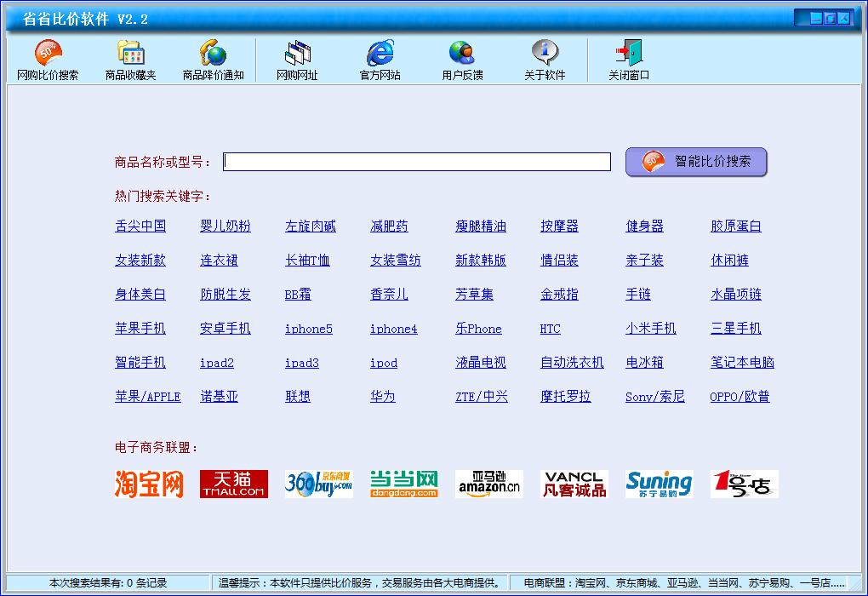Click the OPPO/欧普 brand link
The height and width of the screenshot is (596, 868).
click(x=740, y=397)
